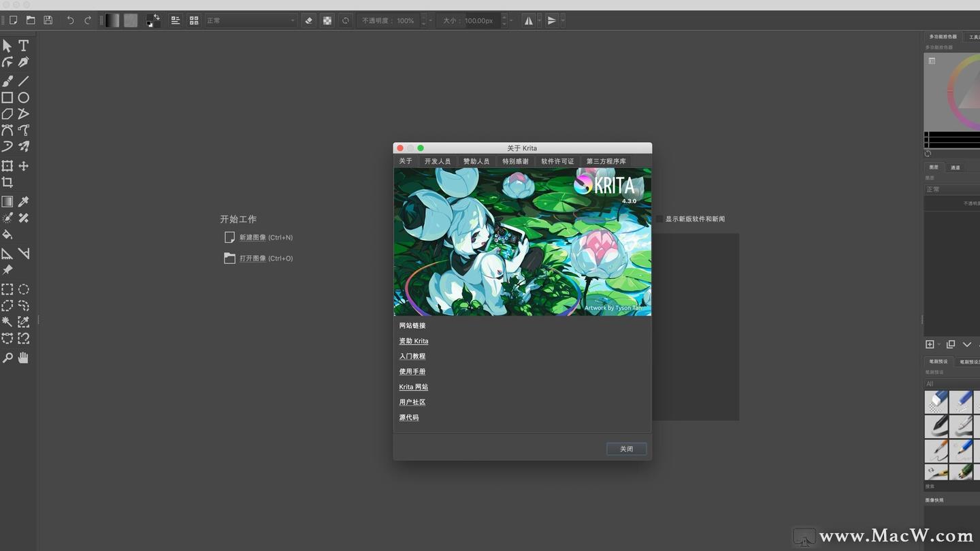
Task: Open layer blending mode 正常 combo in layers panel
Action: point(952,189)
